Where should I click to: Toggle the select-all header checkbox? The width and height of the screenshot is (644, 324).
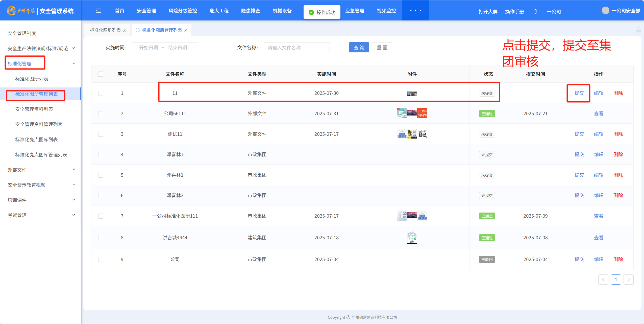101,74
